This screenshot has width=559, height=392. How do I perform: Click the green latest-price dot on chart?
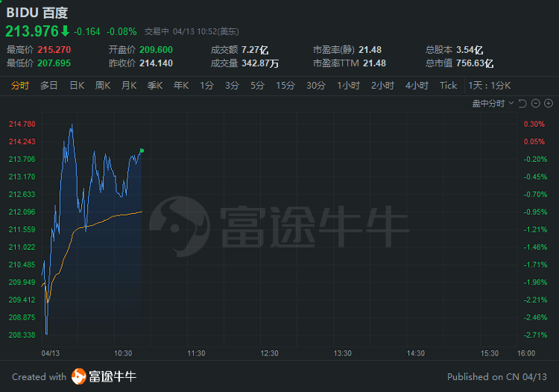(x=142, y=151)
